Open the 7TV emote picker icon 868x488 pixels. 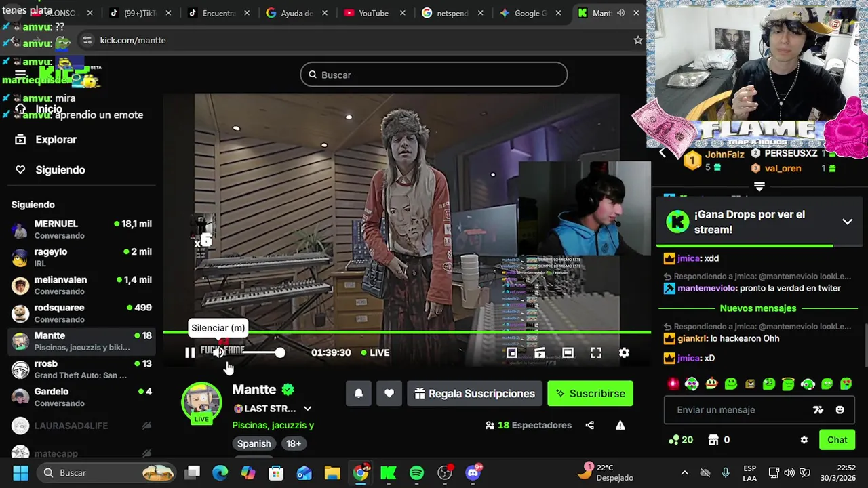coord(818,410)
